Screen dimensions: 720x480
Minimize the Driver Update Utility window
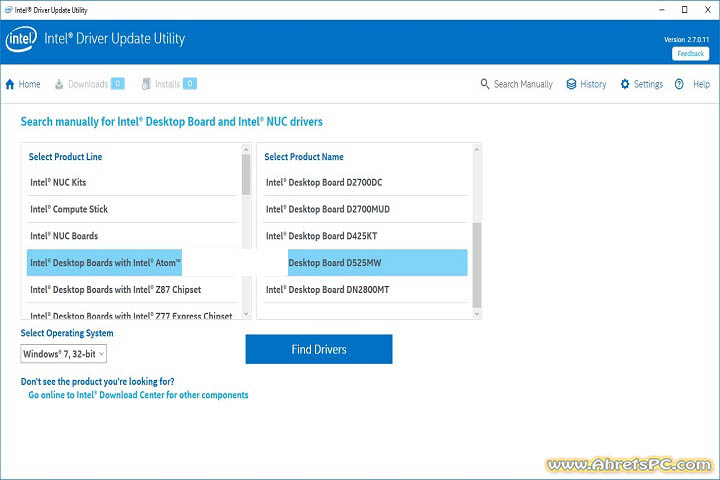(662, 10)
